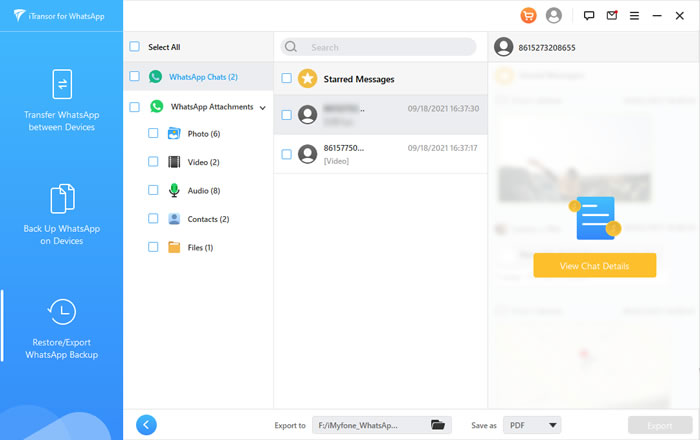Tick the Starred Messages checkbox
Viewport: 700px width, 440px height.
[287, 78]
